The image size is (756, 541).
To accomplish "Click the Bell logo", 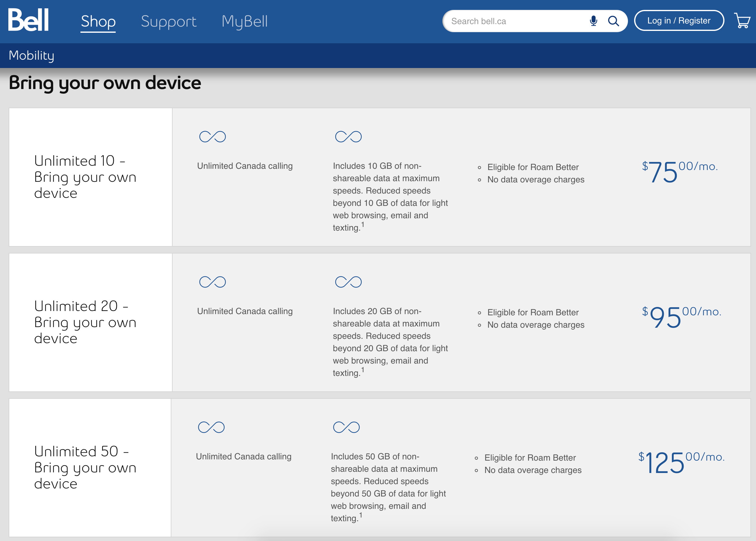I will [29, 20].
